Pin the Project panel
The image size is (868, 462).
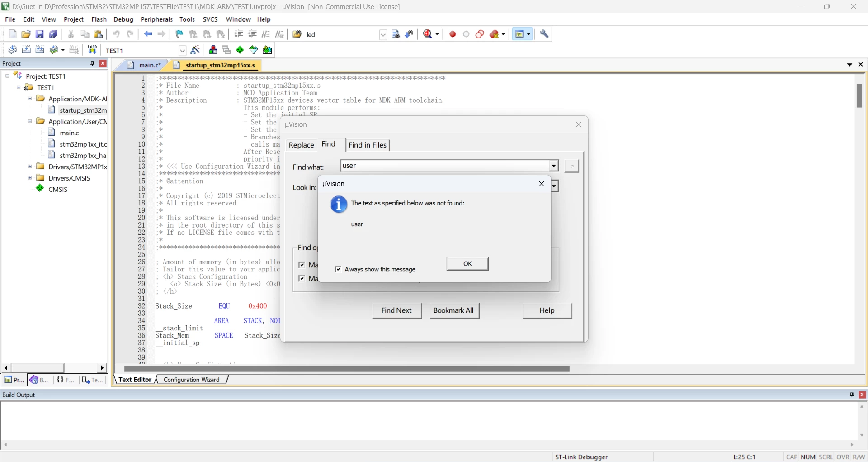(x=92, y=63)
